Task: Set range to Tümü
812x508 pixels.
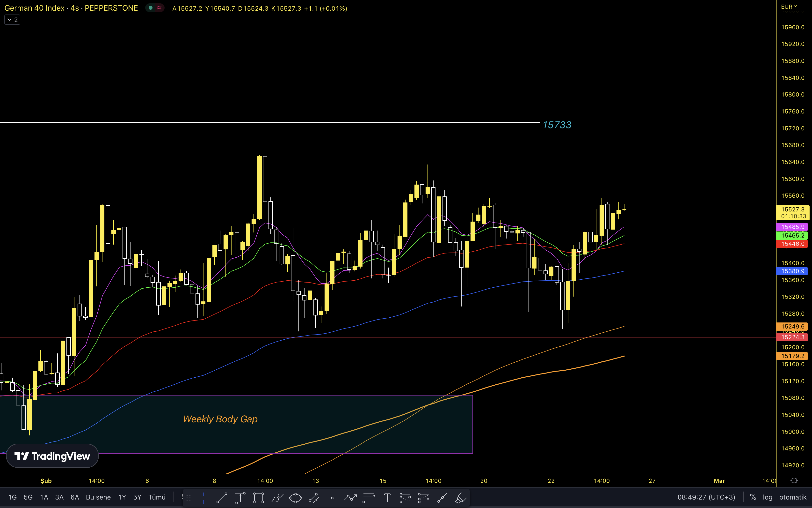Action: [x=157, y=497]
